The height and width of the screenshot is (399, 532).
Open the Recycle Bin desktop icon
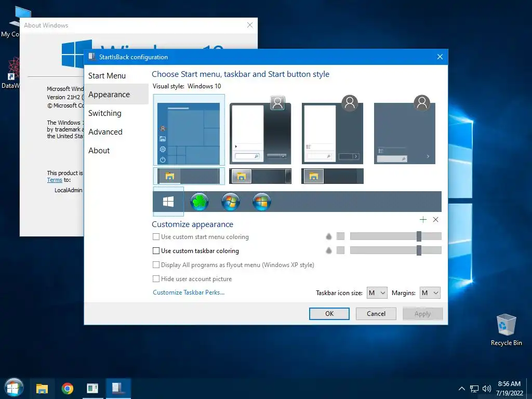pos(506,330)
